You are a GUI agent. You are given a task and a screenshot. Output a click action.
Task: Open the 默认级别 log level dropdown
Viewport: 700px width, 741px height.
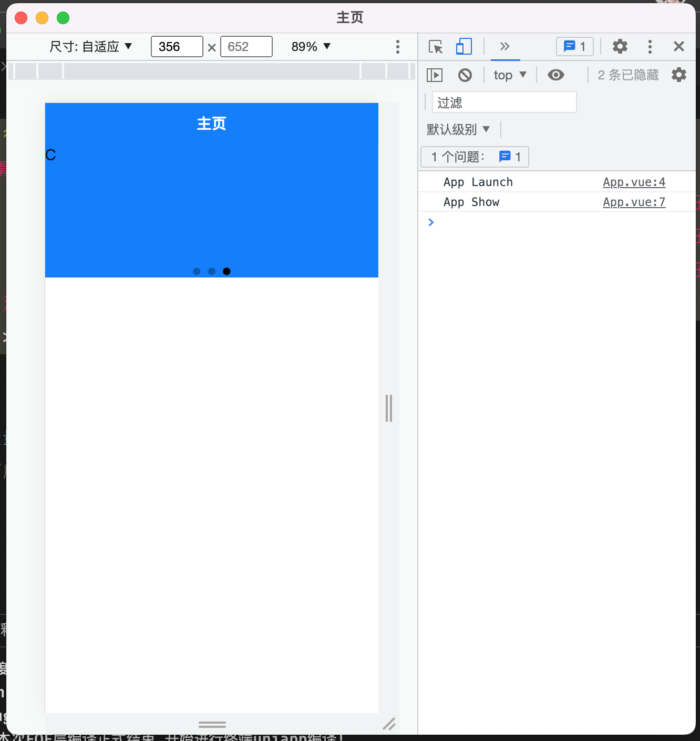458,129
